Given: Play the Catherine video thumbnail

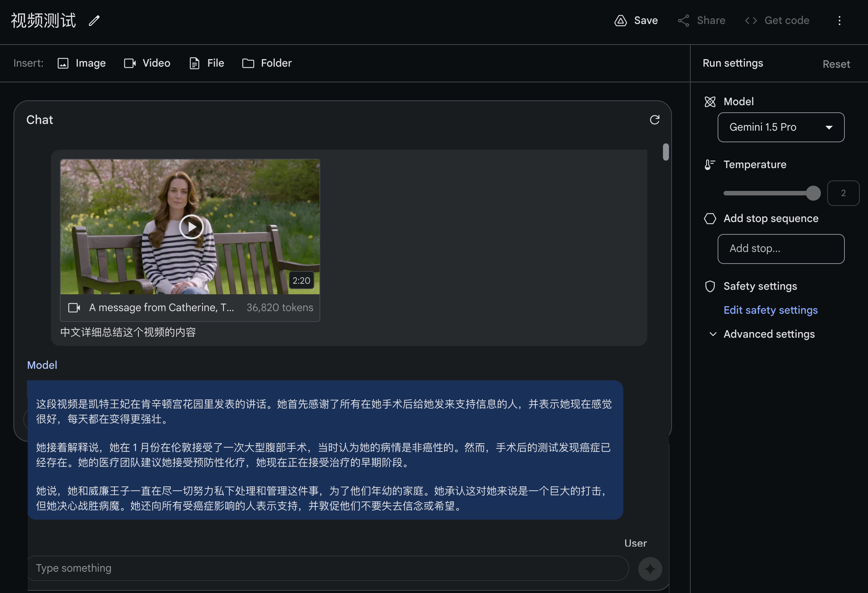Looking at the screenshot, I should tap(191, 227).
